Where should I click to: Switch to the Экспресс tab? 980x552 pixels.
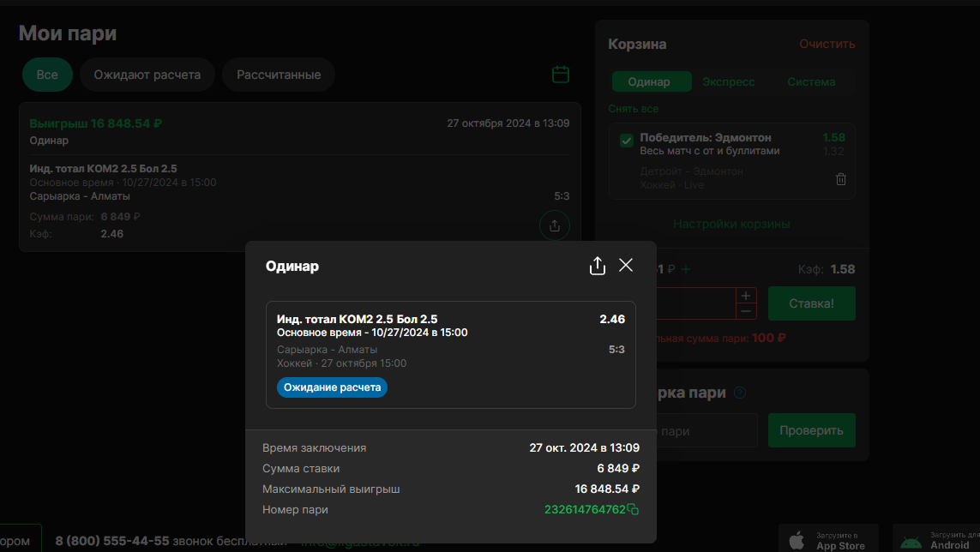pos(729,81)
